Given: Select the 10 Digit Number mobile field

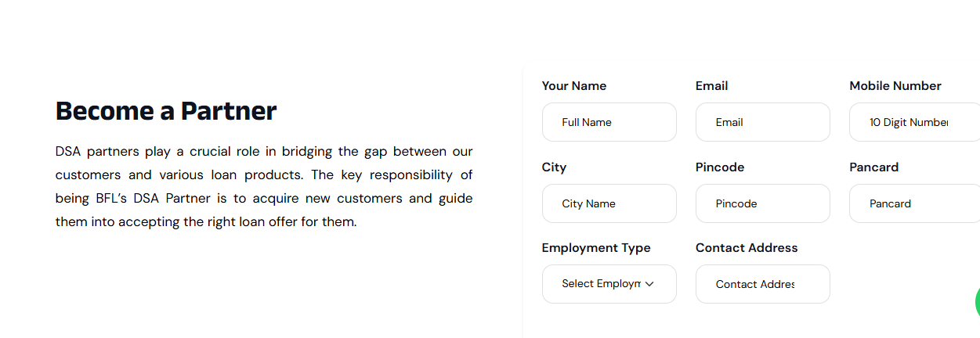Looking at the screenshot, I should click(913, 122).
